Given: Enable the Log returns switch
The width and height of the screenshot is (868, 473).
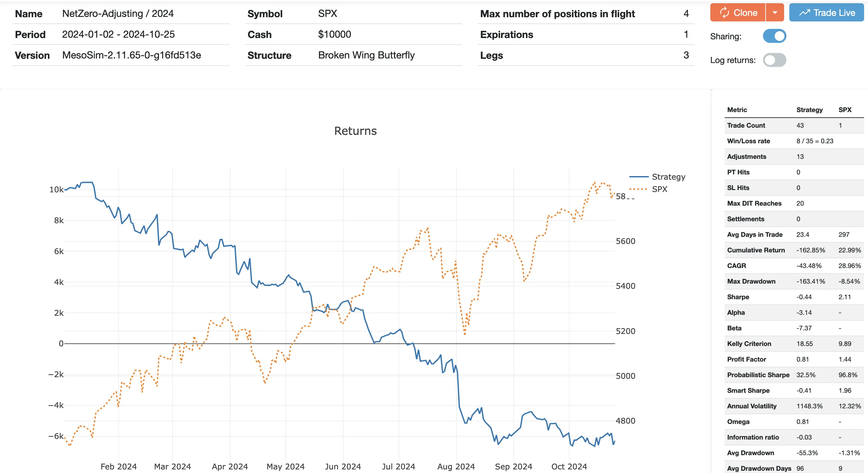Looking at the screenshot, I should point(774,60).
